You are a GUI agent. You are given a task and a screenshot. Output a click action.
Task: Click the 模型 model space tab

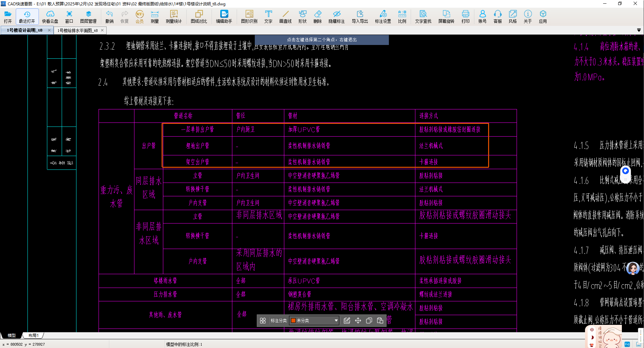[x=12, y=335]
